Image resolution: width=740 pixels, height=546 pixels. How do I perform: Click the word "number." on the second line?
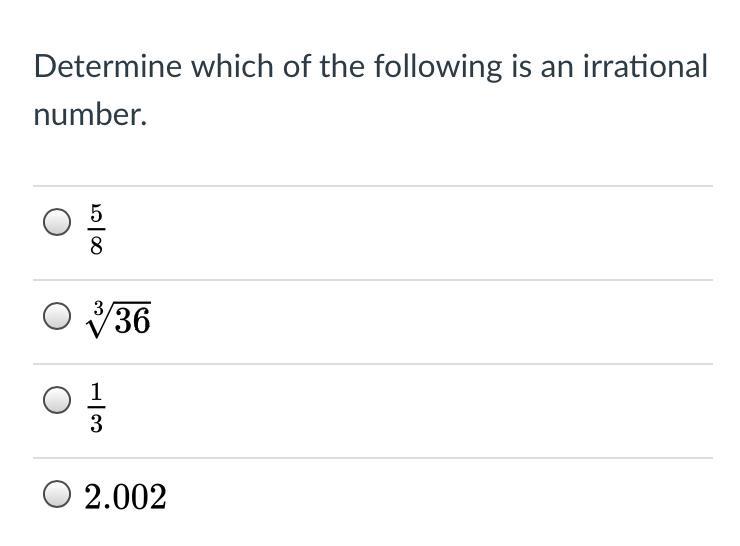coord(90,114)
